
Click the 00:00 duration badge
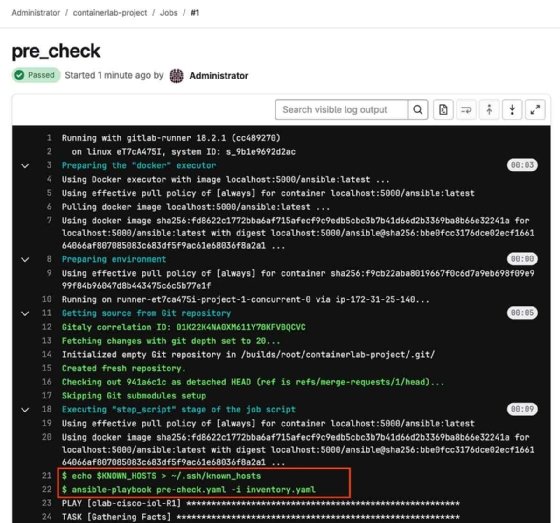click(522, 259)
